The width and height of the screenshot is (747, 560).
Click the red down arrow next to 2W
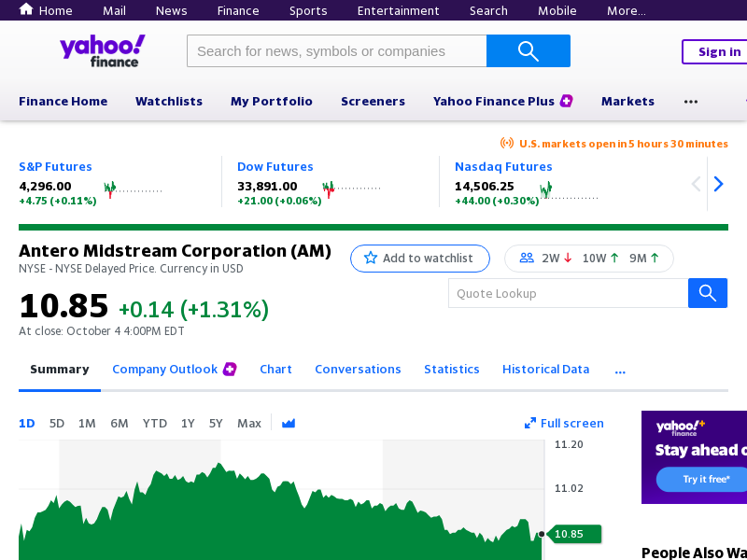tap(568, 259)
